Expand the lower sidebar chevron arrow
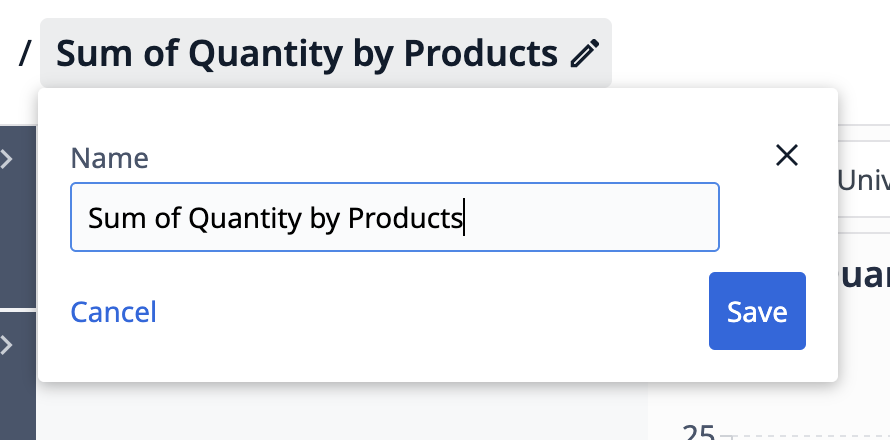The height and width of the screenshot is (440, 890). coord(7,345)
